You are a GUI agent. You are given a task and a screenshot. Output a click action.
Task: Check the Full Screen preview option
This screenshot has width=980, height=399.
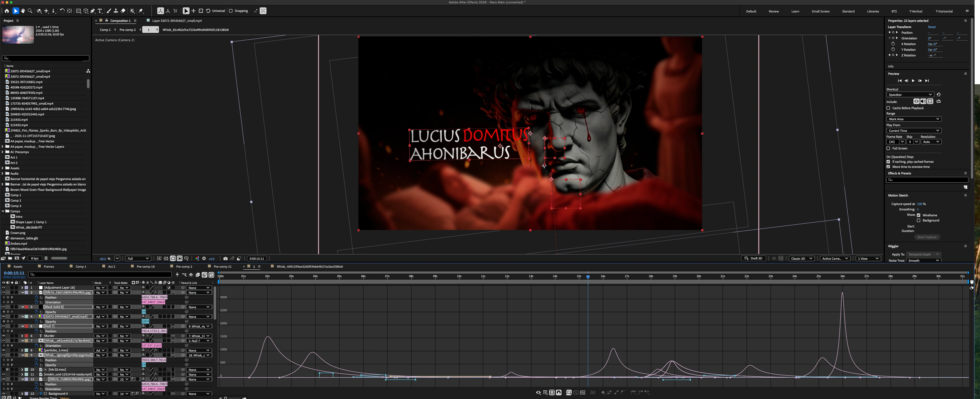point(888,149)
